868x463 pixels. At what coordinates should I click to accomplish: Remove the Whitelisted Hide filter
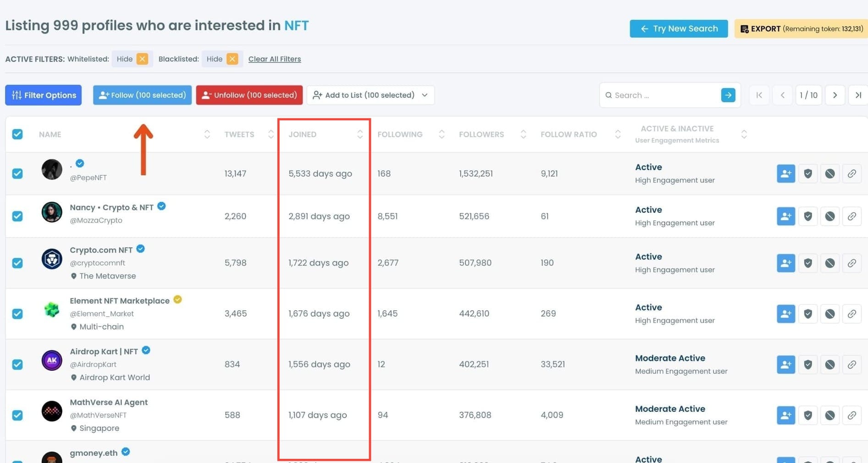pyautogui.click(x=142, y=59)
